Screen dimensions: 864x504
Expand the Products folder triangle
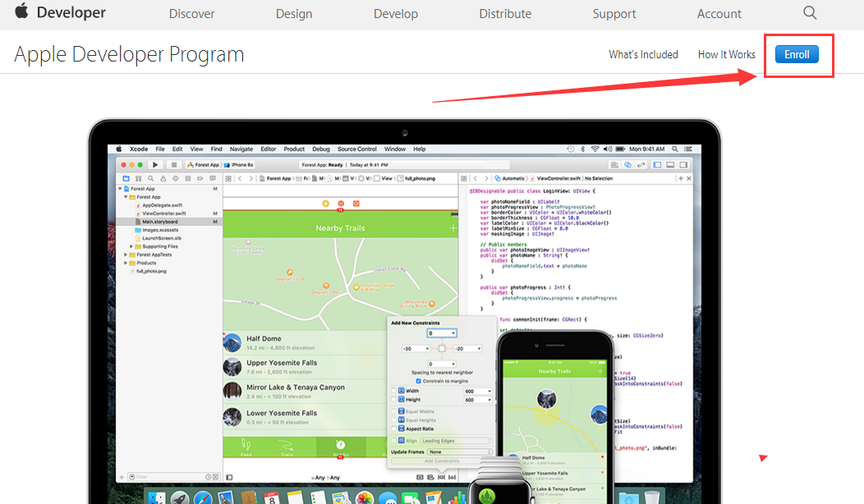126,263
